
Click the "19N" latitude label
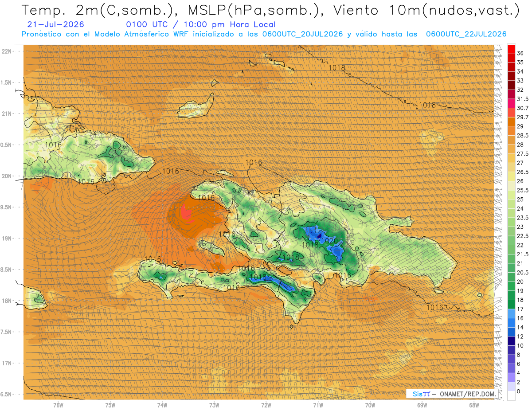pos(7,238)
